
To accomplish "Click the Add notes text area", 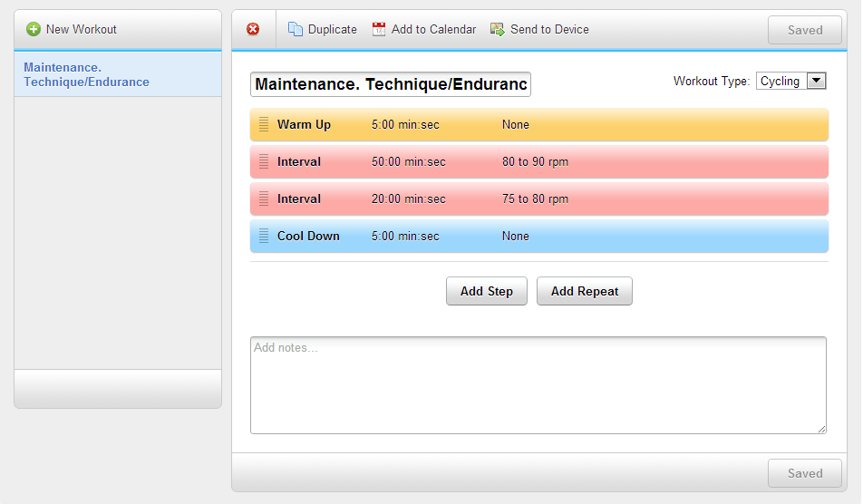I will tap(538, 385).
